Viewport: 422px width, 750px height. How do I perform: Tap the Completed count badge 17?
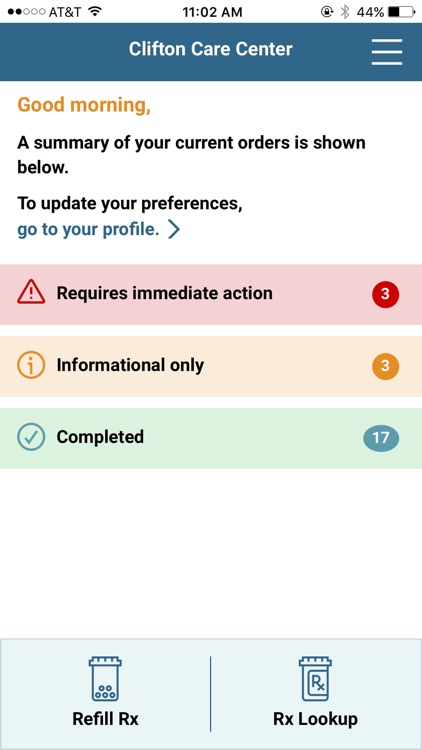[381, 438]
